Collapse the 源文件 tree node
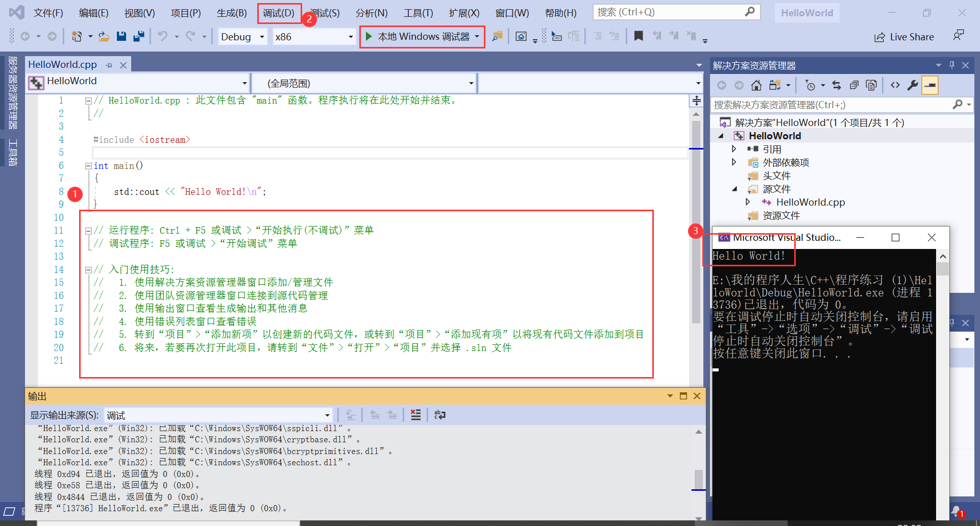Image resolution: width=980 pixels, height=526 pixels. point(734,189)
